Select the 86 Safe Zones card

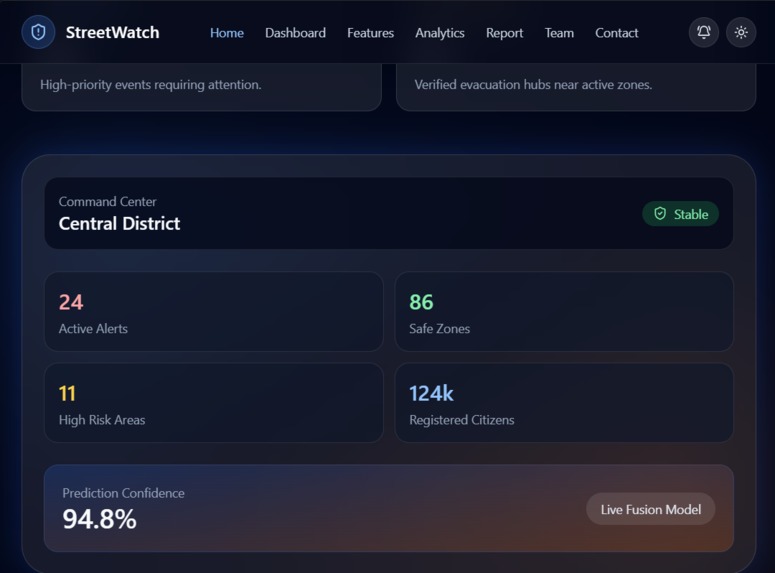pyautogui.click(x=564, y=311)
